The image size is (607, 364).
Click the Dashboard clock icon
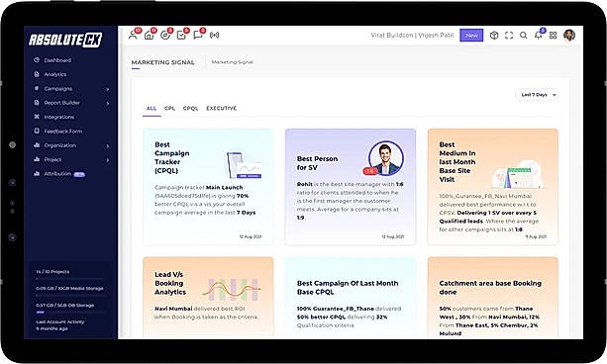(x=37, y=60)
